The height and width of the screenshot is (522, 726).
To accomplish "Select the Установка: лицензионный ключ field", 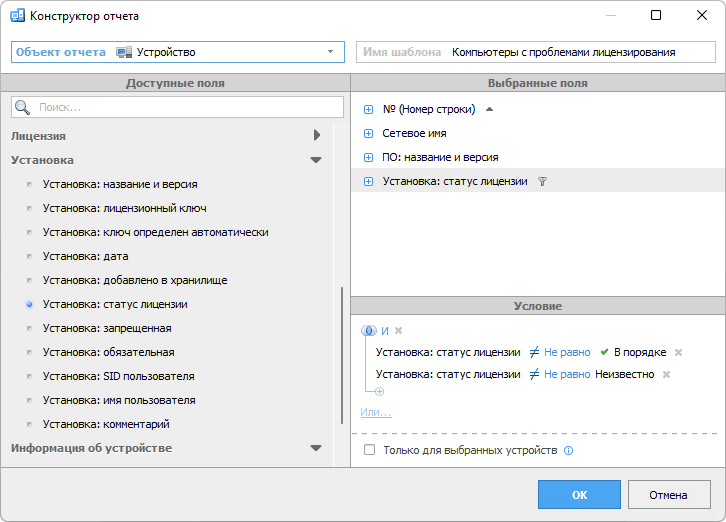I will [124, 208].
